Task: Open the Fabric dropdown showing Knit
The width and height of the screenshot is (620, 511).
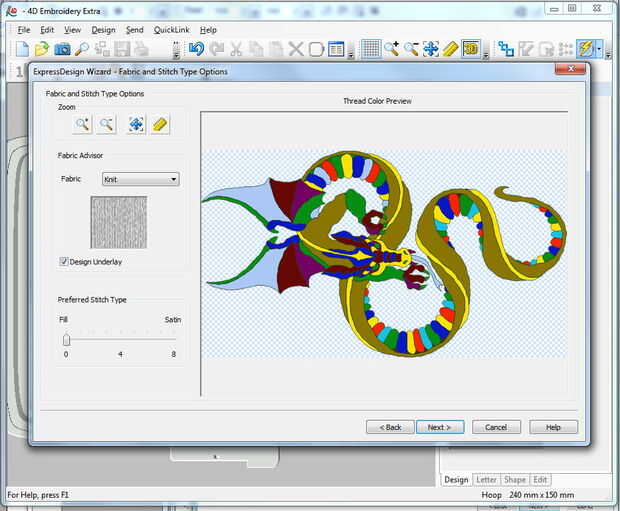Action: click(140, 179)
